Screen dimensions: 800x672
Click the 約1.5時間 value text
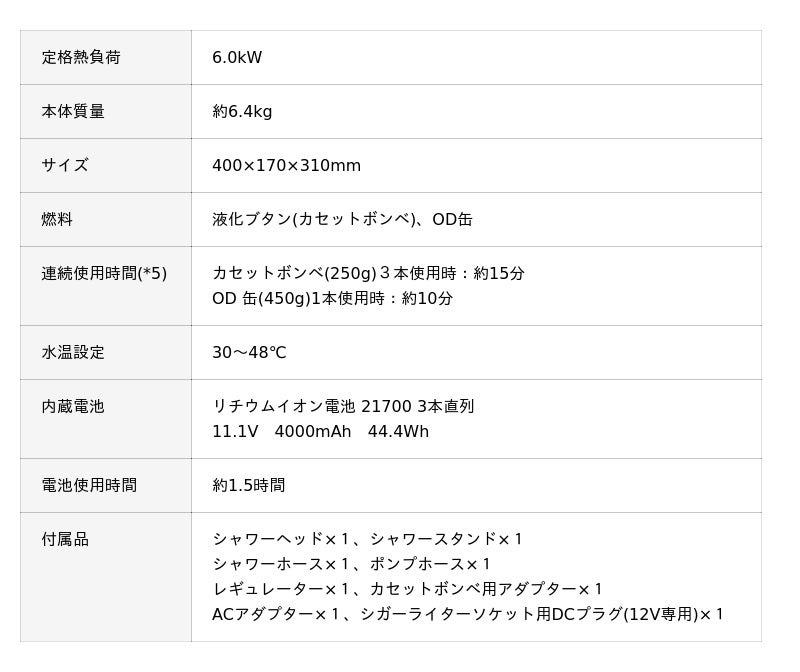click(248, 486)
